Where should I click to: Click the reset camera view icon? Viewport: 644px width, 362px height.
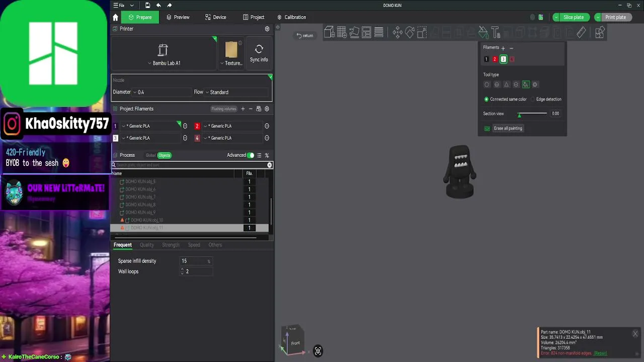pos(318,351)
